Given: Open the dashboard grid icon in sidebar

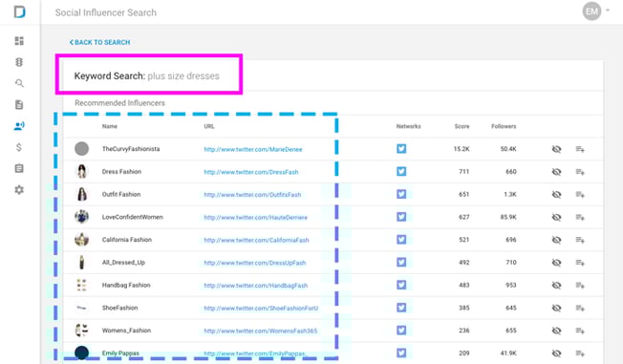Looking at the screenshot, I should [x=19, y=41].
